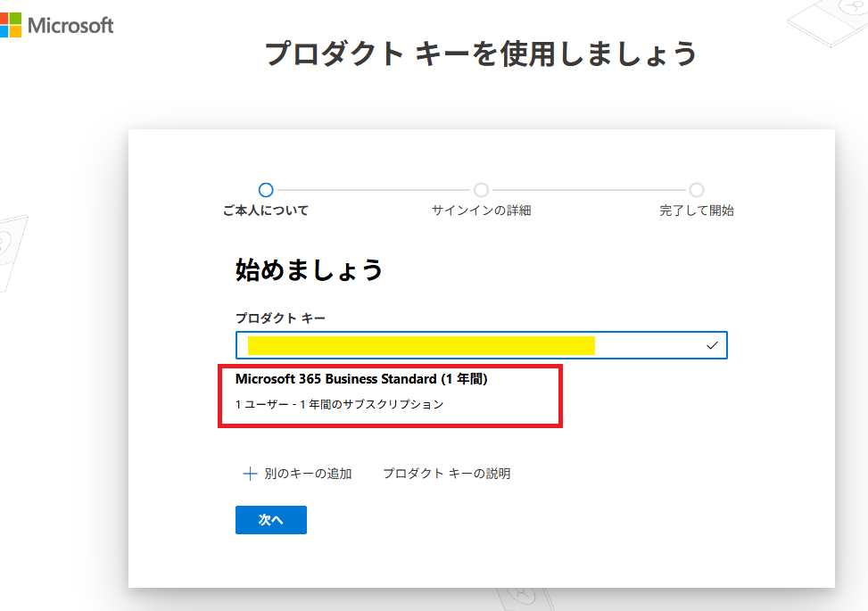Open the ご本人について step label

[265, 211]
